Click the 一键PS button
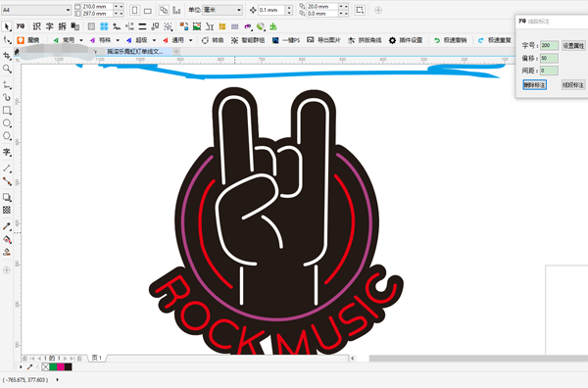588x388 pixels. [286, 40]
